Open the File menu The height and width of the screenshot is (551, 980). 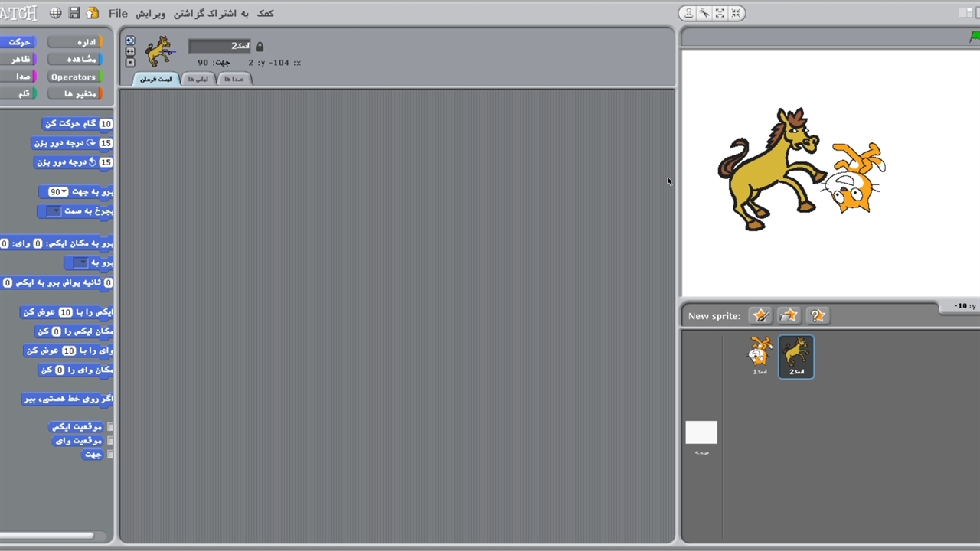[118, 13]
